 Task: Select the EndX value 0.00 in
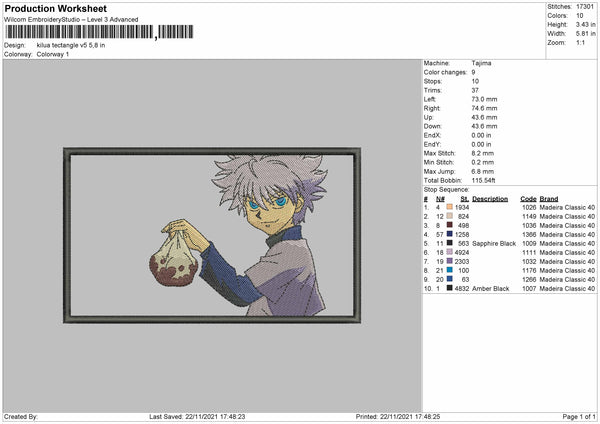(481, 135)
